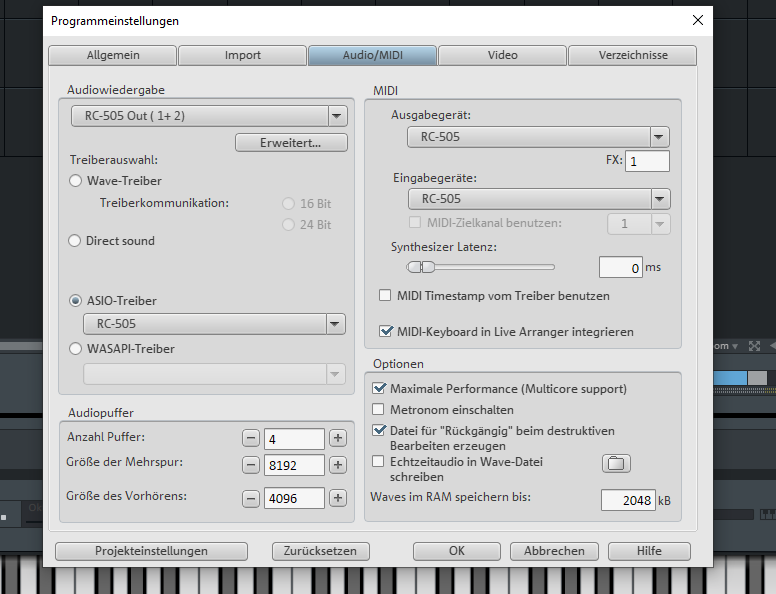This screenshot has width=776, height=594.
Task: Select the Audio/MIDI tab
Action: point(373,55)
